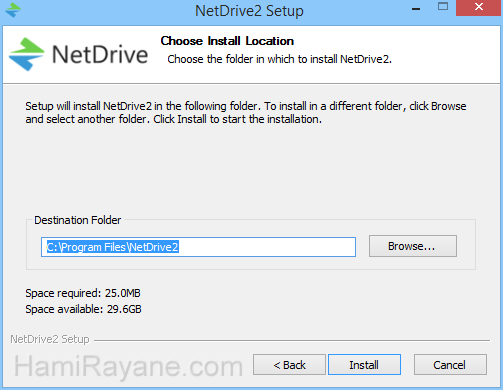Viewport: 503px width, 390px height.
Task: Click the NetDrive logo in the header
Action: pos(78,54)
